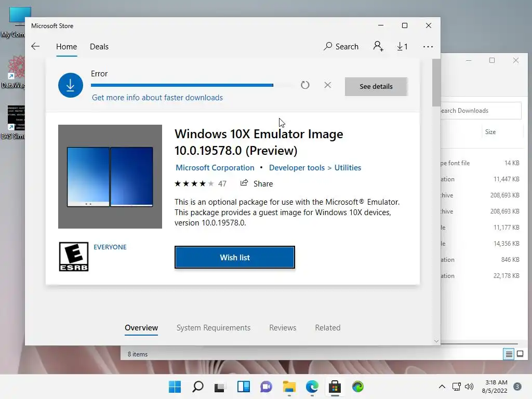Select the DataWag desktop shortcut
This screenshot has width=532, height=399.
(x=13, y=72)
